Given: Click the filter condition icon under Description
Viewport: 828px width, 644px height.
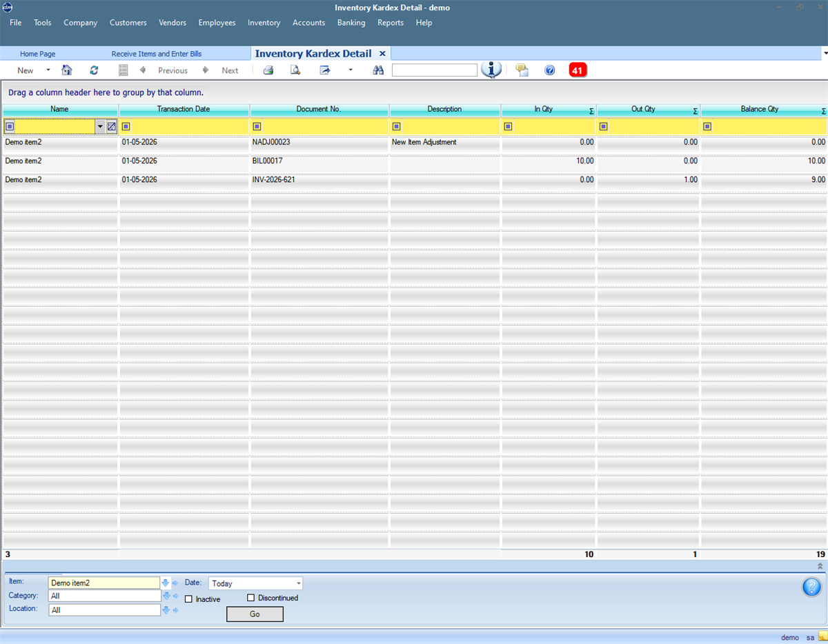Looking at the screenshot, I should [x=396, y=126].
